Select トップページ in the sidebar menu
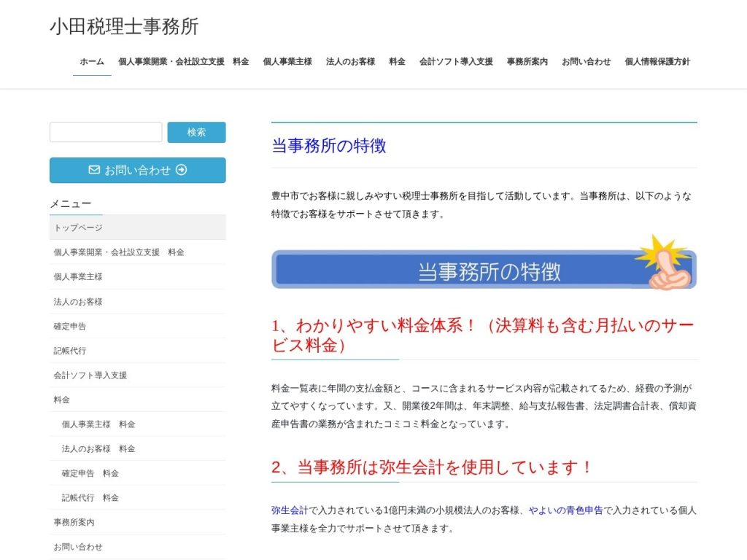Viewport: 747px width, 560px height. [138, 227]
